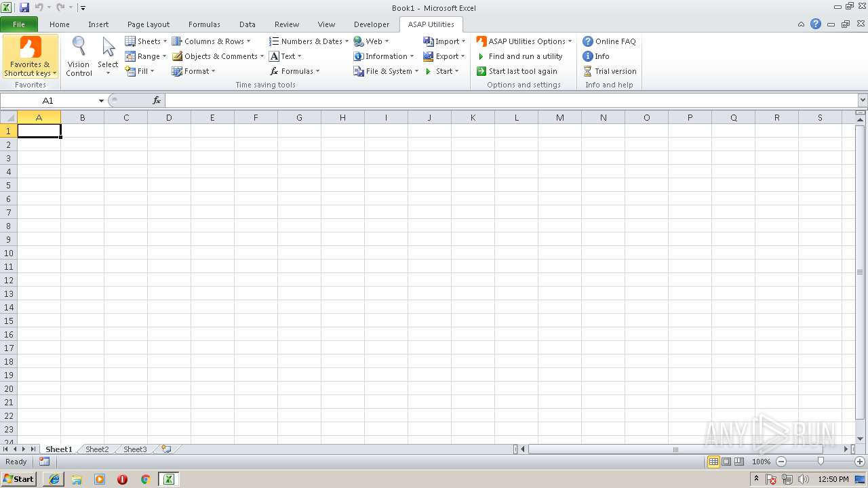
Task: Switch to the Home tab
Action: (x=60, y=24)
